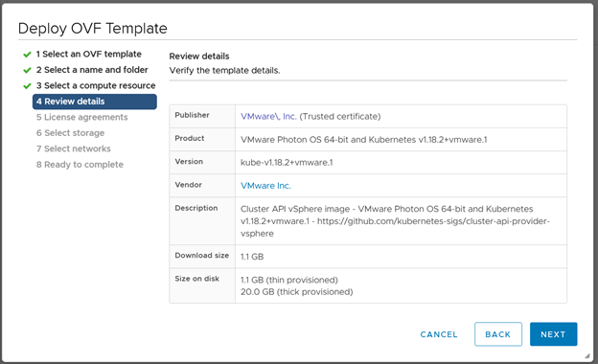Open the VMware Inc. vendor link
This screenshot has height=364, width=598.
click(x=265, y=186)
